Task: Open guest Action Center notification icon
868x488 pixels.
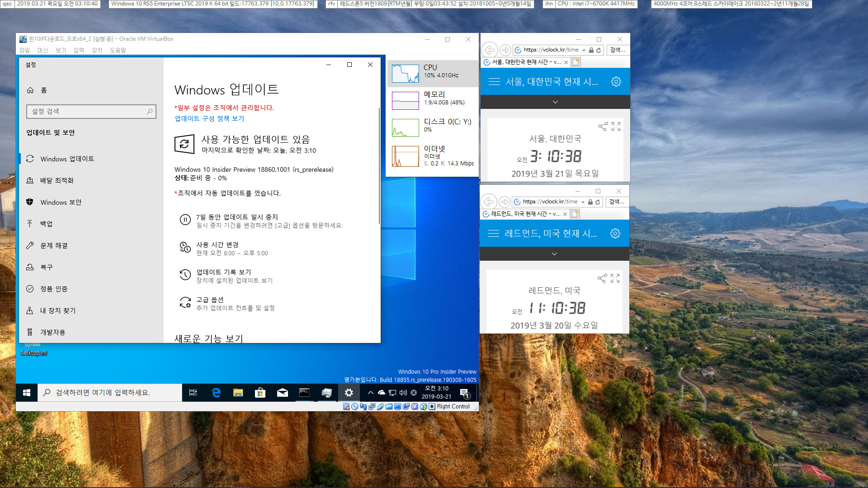Action: 465,393
